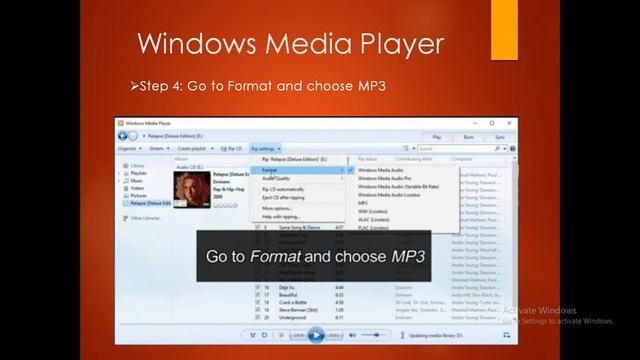Open the View options icon
Screen dimensions: 640x360
pyautogui.click(x=406, y=149)
